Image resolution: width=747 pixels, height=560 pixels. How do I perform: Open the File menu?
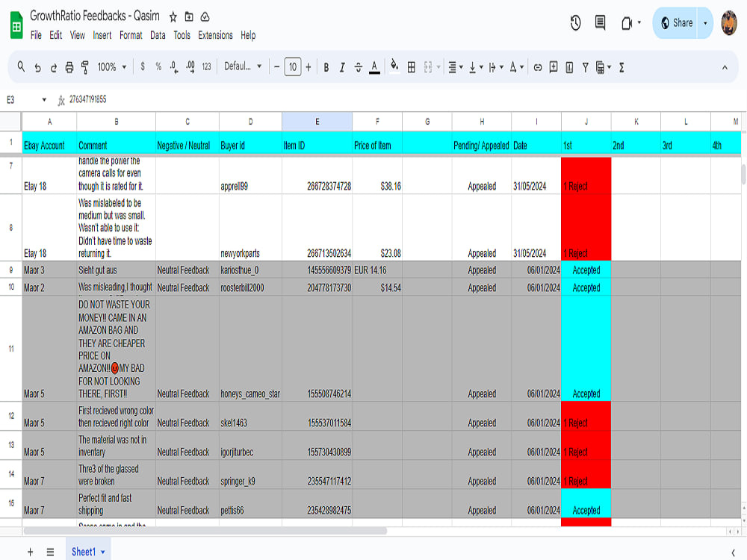(36, 35)
